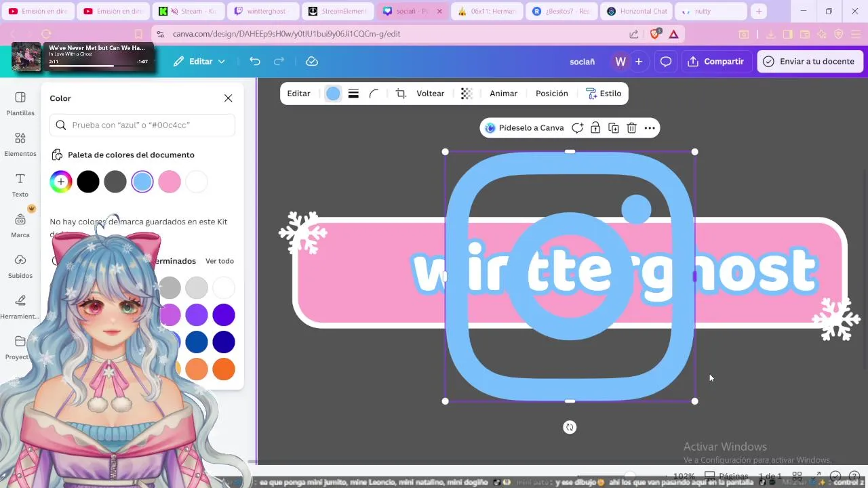Screen dimensions: 868x488
Task: Click the Pídeselo a Canva button
Action: [x=525, y=128]
